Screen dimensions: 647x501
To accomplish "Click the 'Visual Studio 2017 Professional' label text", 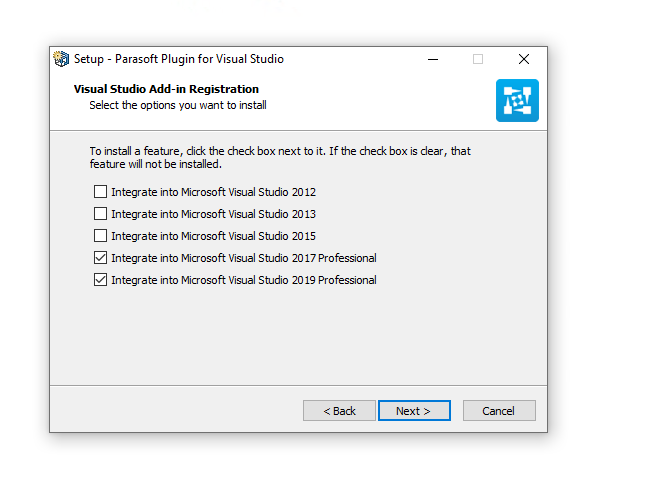I will click(244, 258).
